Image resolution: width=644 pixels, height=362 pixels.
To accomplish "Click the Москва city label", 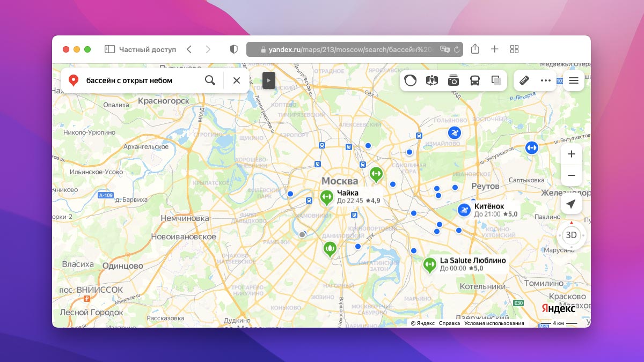I will click(340, 181).
